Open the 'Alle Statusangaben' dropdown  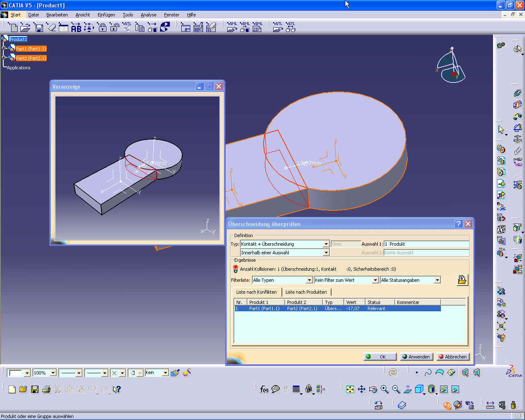[x=438, y=280]
